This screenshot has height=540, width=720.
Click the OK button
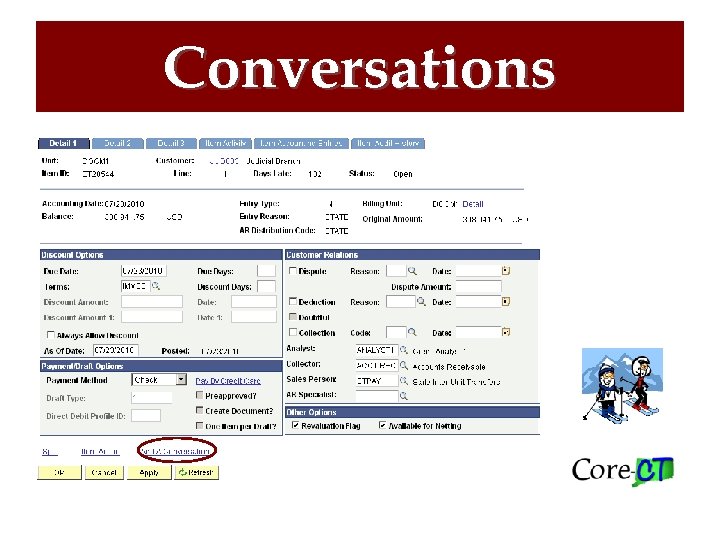[x=59, y=472]
